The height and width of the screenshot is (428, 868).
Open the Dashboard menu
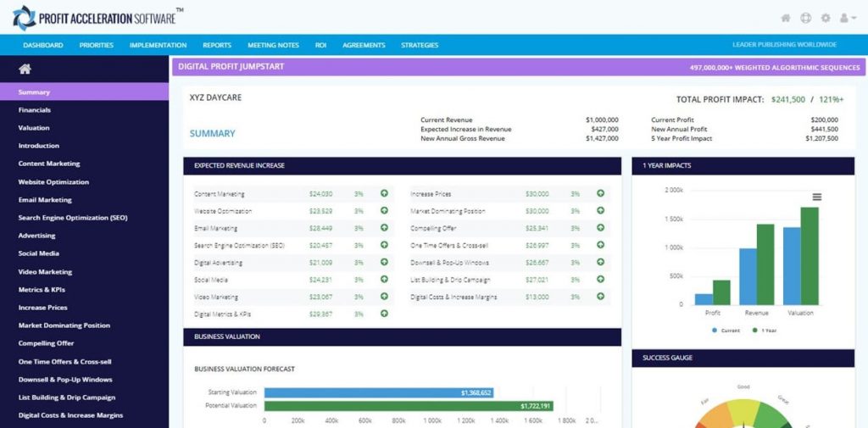point(43,45)
